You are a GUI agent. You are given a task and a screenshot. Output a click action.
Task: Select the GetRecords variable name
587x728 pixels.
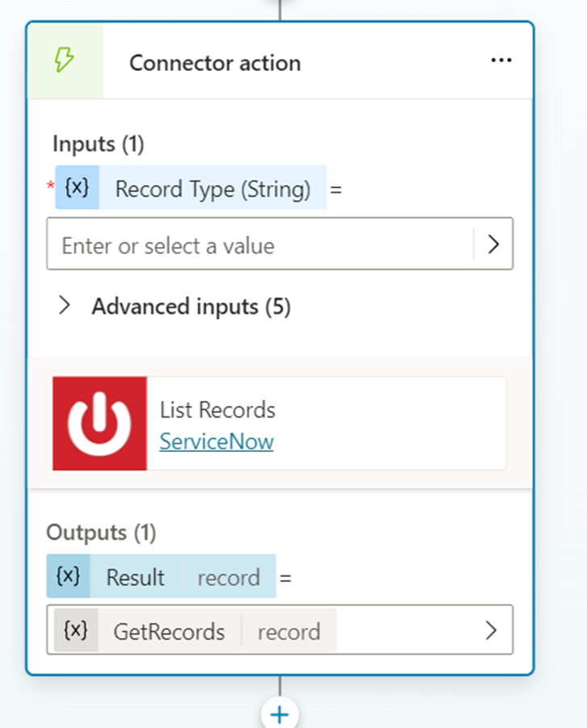coord(169,631)
